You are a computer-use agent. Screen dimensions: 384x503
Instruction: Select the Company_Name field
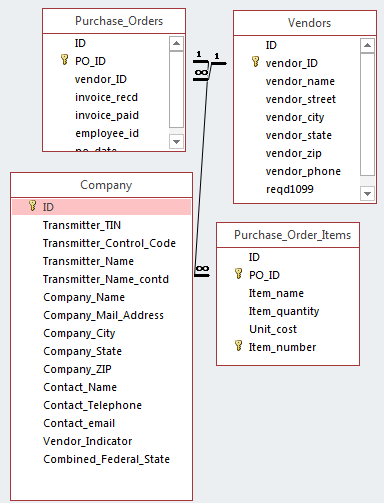pos(84,297)
